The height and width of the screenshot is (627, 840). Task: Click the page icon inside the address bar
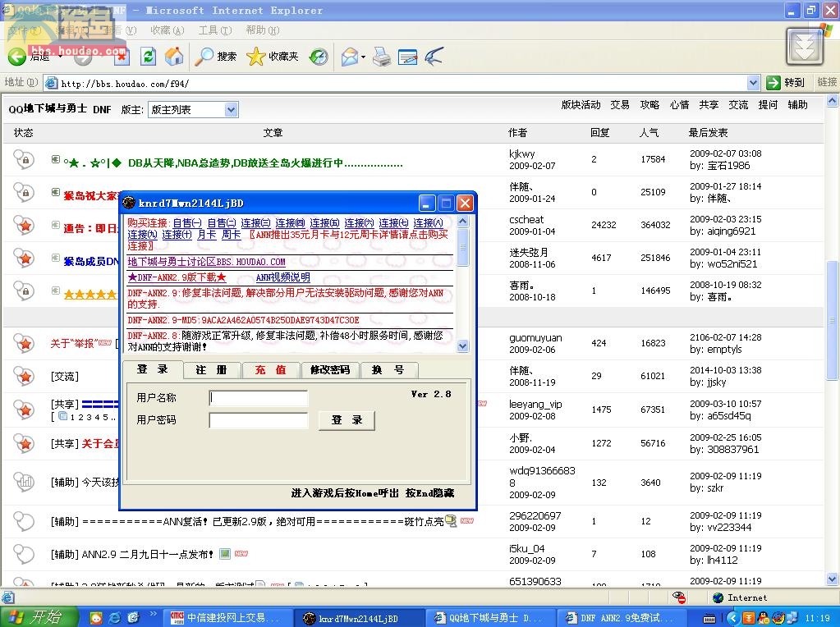52,83
